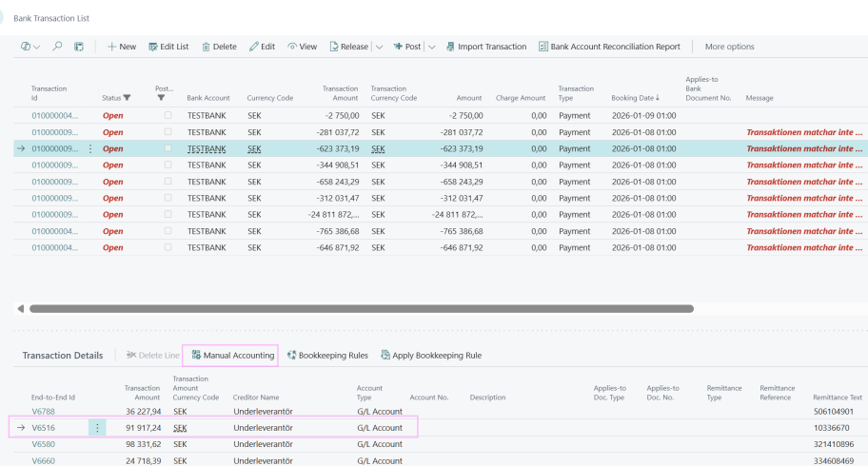Sort by Booking Date column header
The width and height of the screenshot is (868, 466).
(635, 98)
